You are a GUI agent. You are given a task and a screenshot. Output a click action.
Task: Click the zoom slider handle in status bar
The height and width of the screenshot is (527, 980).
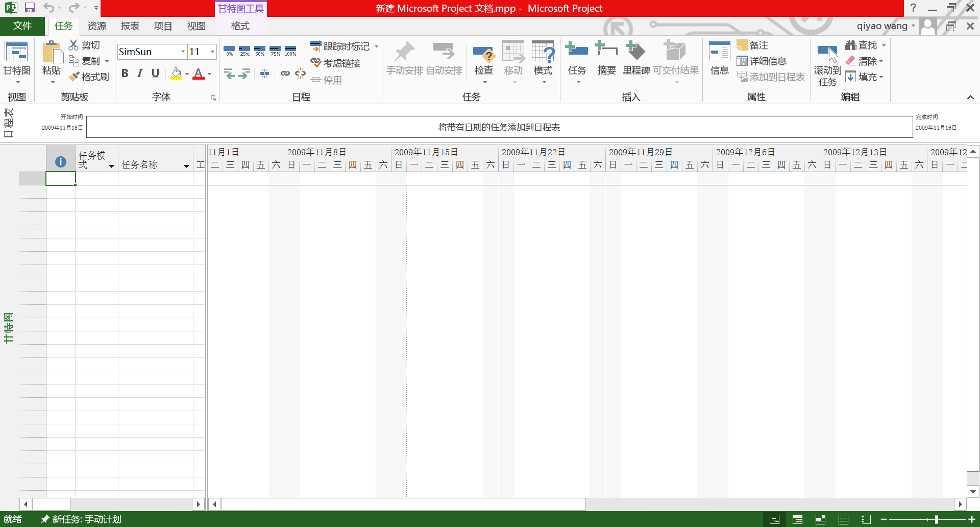click(936, 519)
